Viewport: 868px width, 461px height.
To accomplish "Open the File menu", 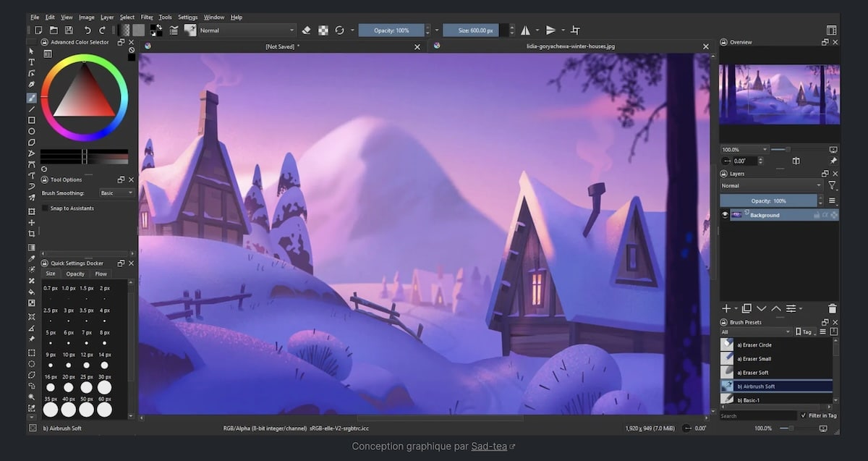I will (x=35, y=17).
